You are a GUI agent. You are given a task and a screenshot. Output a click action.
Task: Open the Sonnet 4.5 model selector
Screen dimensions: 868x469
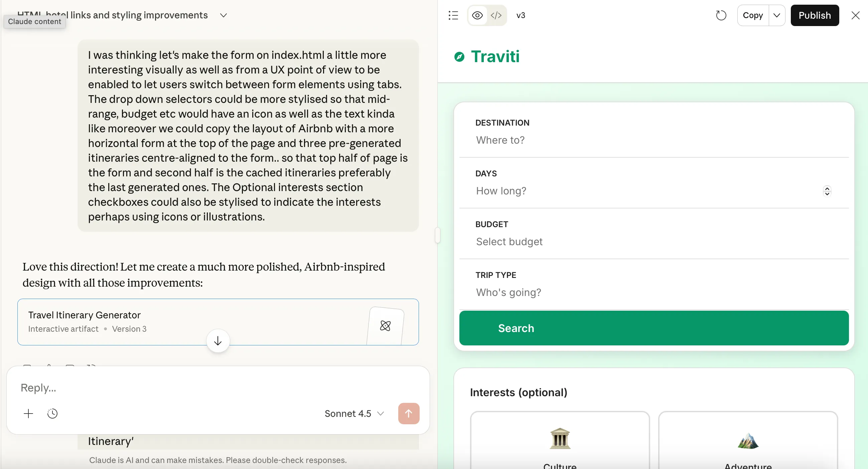tap(354, 414)
